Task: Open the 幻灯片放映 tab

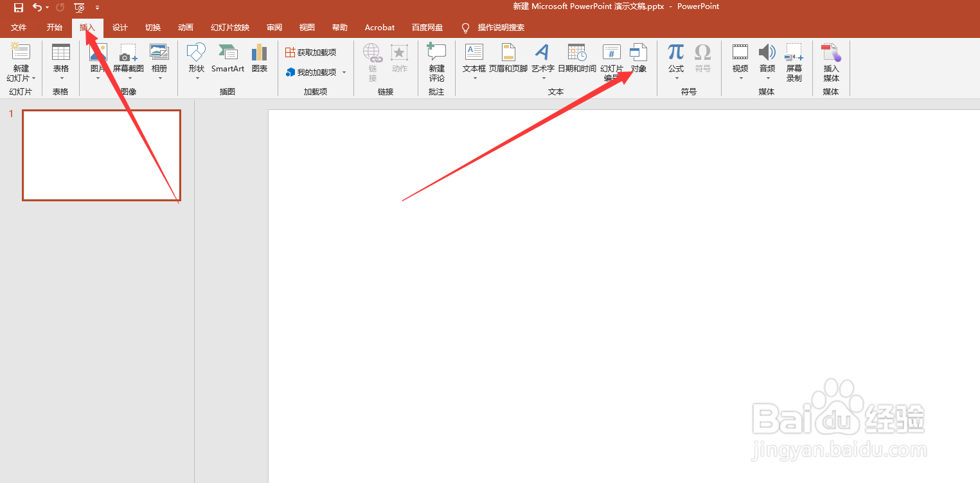Action: (230, 28)
